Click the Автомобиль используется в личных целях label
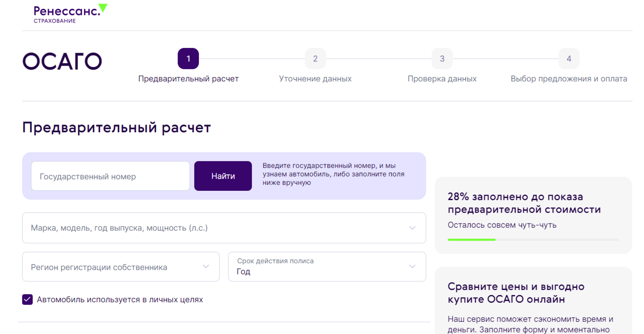The width and height of the screenshot is (644, 334). (120, 300)
